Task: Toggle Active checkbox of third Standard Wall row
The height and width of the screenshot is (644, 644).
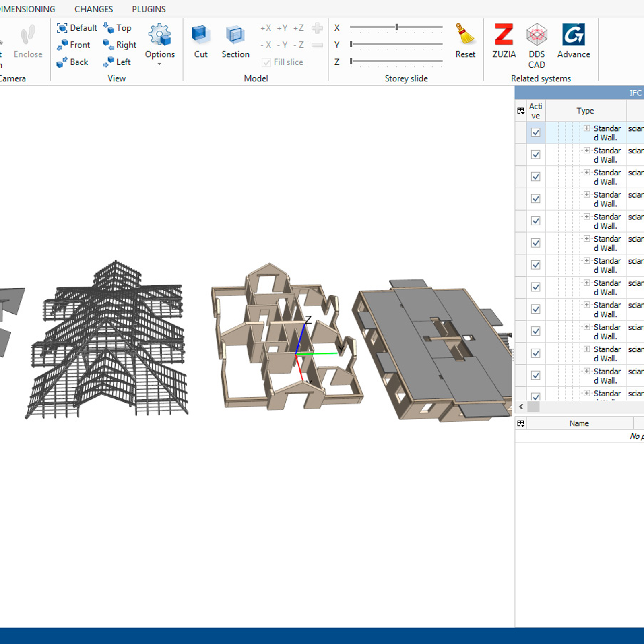Action: (x=535, y=177)
